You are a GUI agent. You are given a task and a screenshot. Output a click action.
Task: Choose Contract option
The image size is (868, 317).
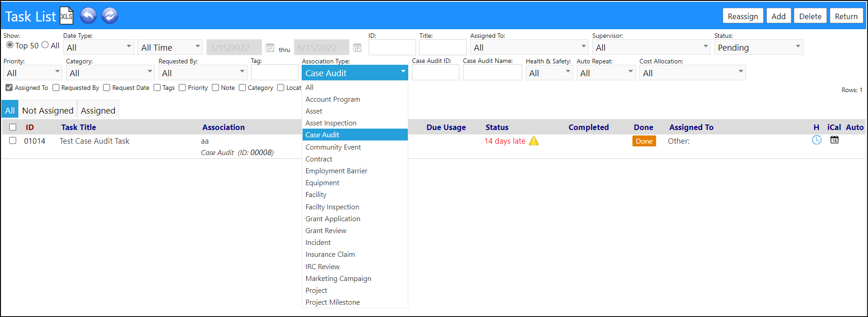[355, 159]
